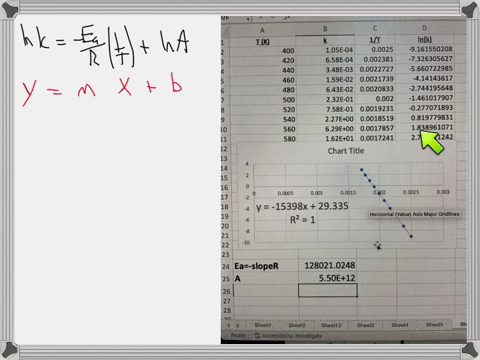Select column D header
Viewport: 480px width, 360px height.
coord(424,28)
